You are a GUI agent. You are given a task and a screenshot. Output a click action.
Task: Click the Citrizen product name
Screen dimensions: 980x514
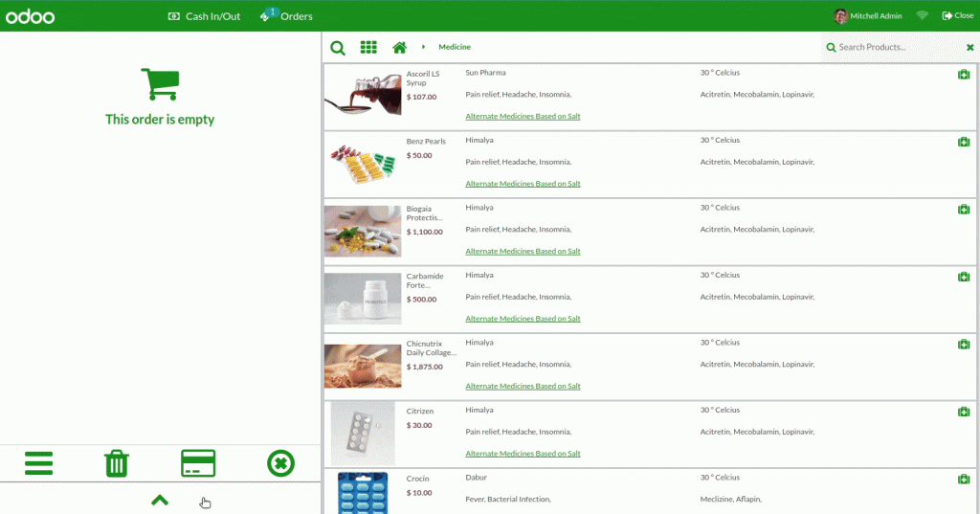(420, 412)
